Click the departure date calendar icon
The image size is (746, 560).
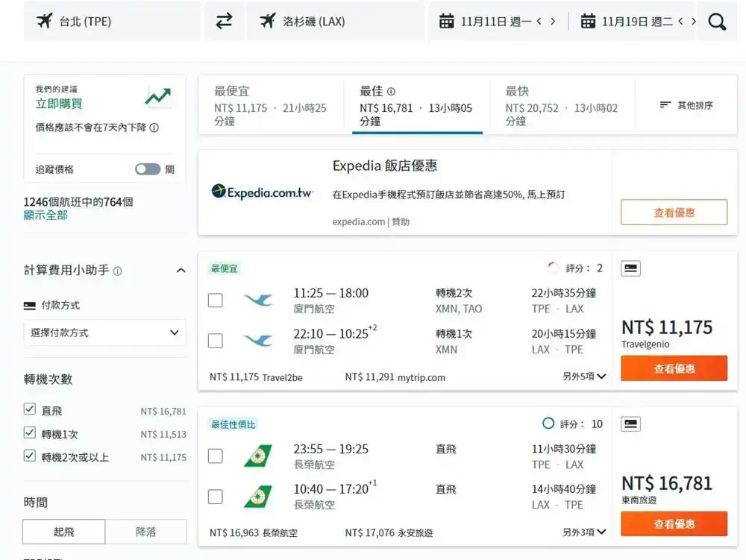click(446, 22)
